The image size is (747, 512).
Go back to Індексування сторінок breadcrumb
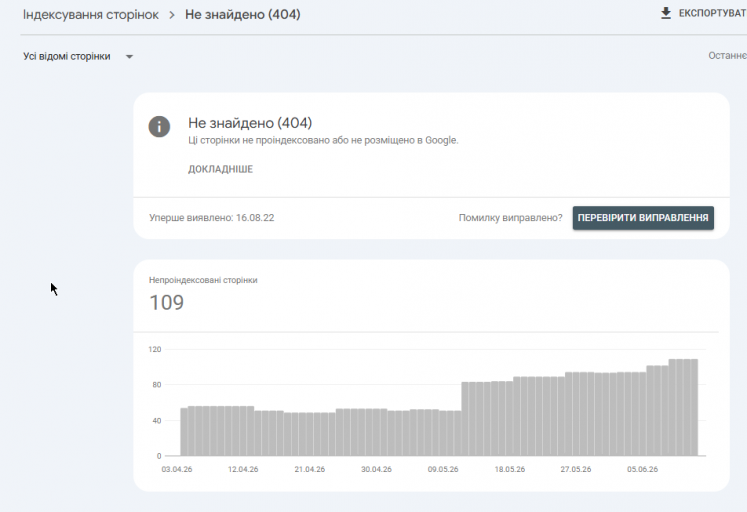pos(91,15)
